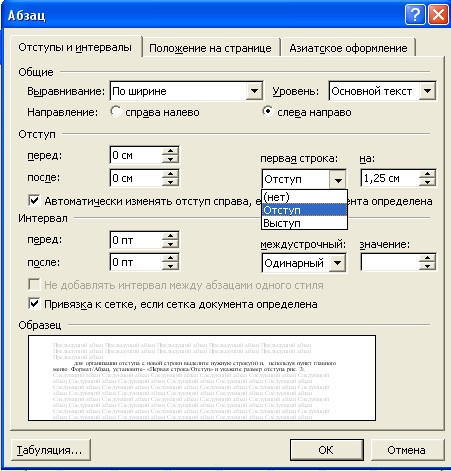Decrease the значение spinner value

[x=427, y=266]
